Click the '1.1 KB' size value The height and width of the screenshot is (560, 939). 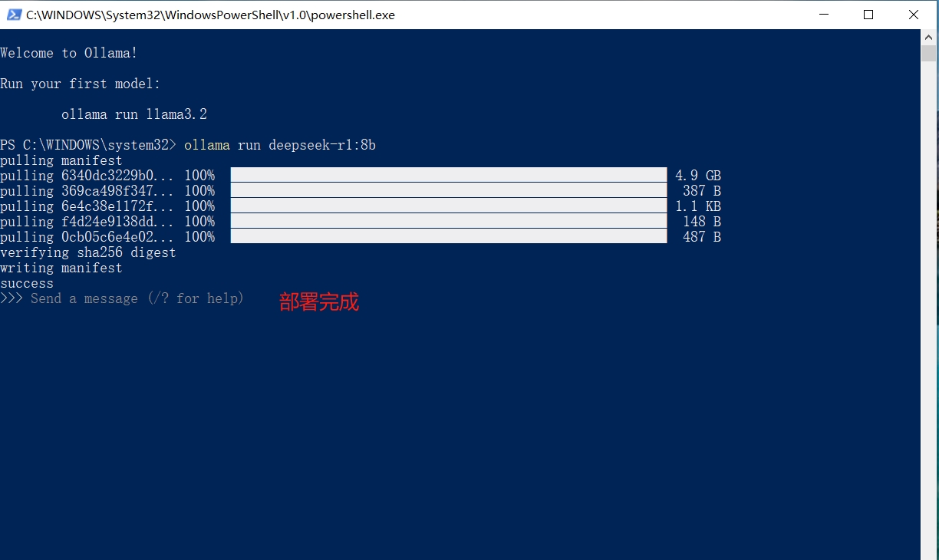[x=698, y=206]
